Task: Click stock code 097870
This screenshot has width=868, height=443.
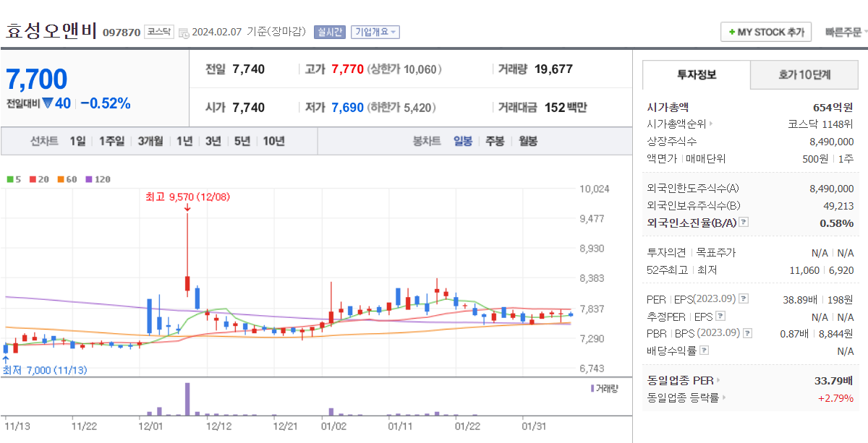Action: tap(122, 33)
